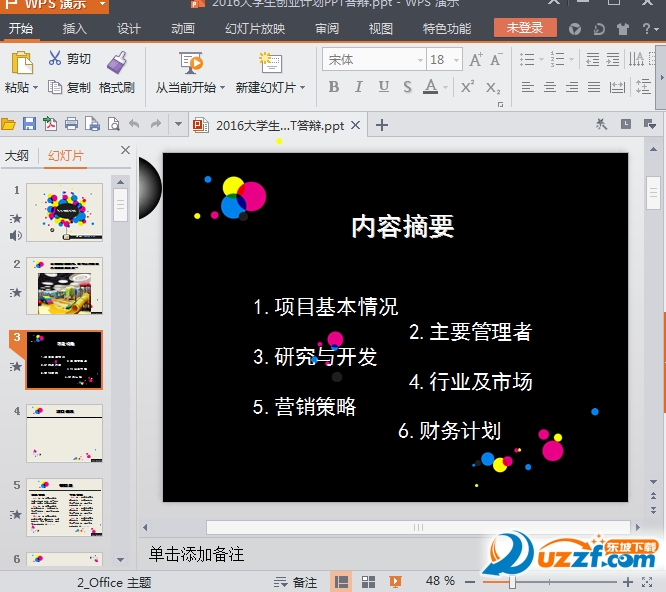
Task: Click the Paste clipboard icon
Action: coord(22,63)
